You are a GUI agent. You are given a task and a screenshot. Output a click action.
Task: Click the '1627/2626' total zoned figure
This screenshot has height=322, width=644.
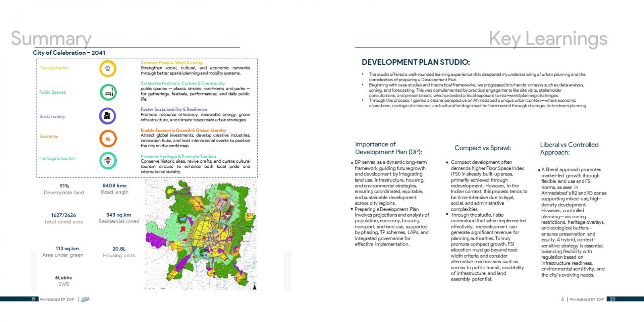64,215
